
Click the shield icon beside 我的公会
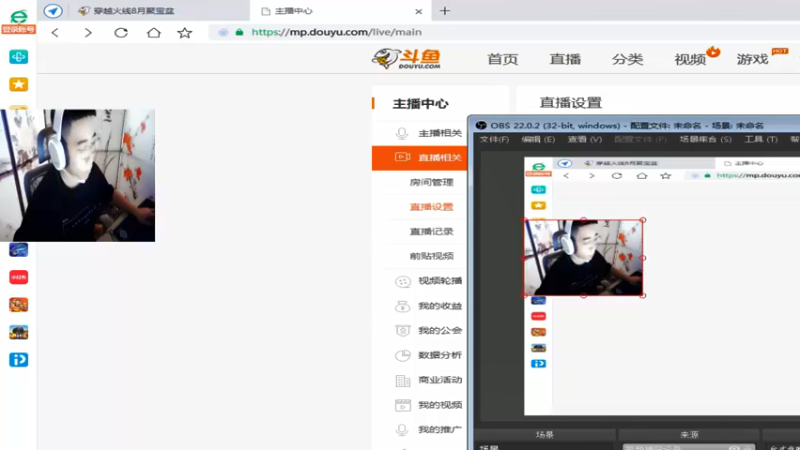pos(403,331)
